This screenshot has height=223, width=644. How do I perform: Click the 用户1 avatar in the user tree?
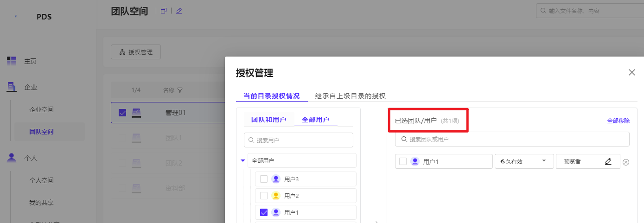click(x=276, y=212)
